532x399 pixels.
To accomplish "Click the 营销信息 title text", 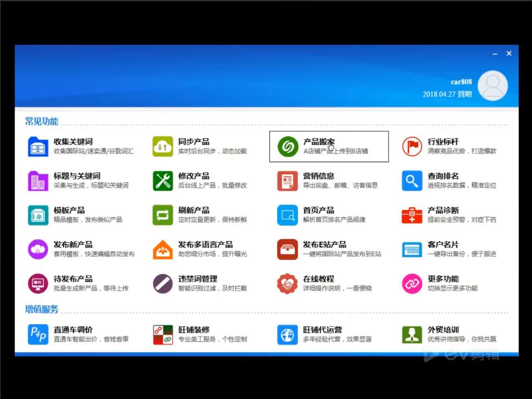I will [x=319, y=176].
